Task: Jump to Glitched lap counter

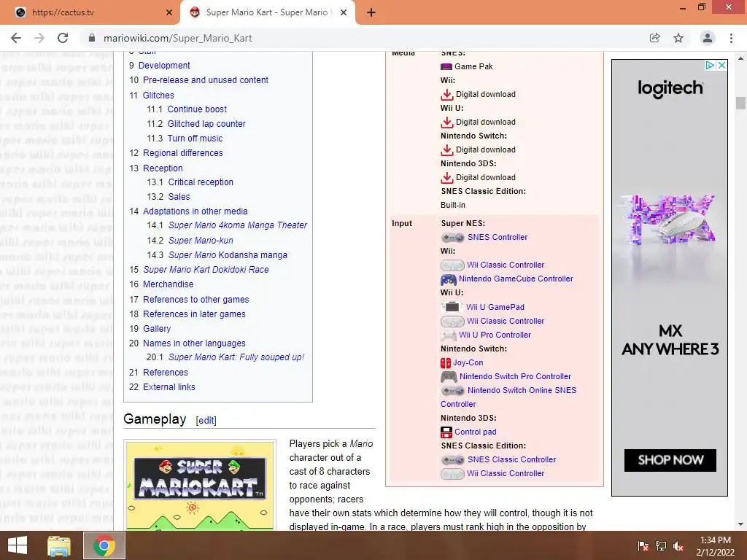Action: pyautogui.click(x=206, y=124)
